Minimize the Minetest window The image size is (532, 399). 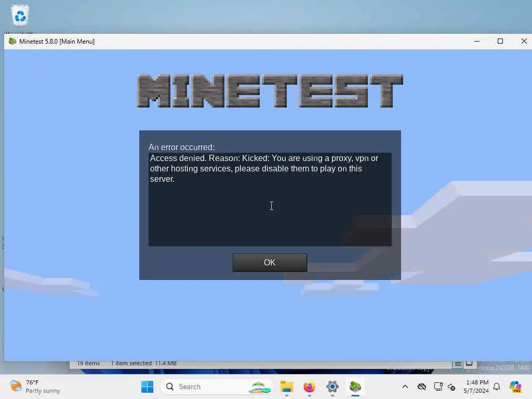pos(477,41)
